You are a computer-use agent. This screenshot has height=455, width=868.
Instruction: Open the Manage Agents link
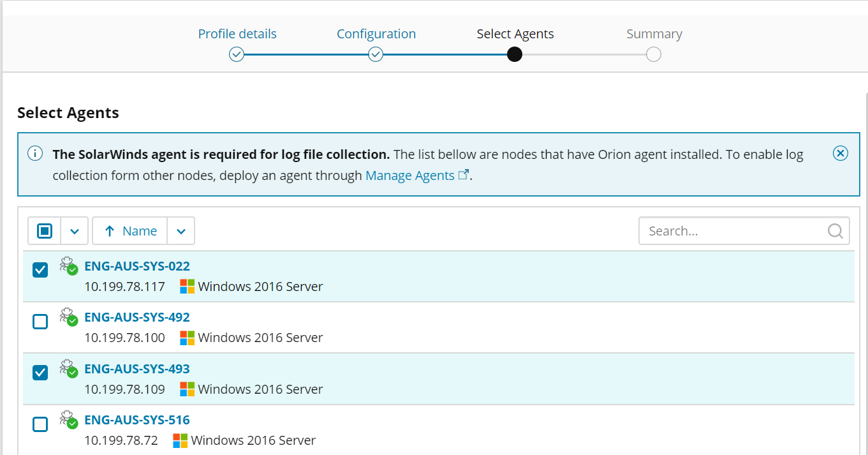(410, 175)
